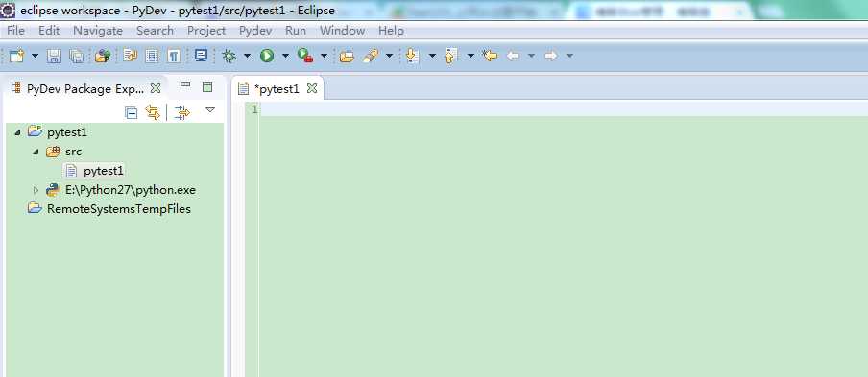Maximize the Package Explorer panel
Viewport: 868px width, 377px height.
pos(207,86)
